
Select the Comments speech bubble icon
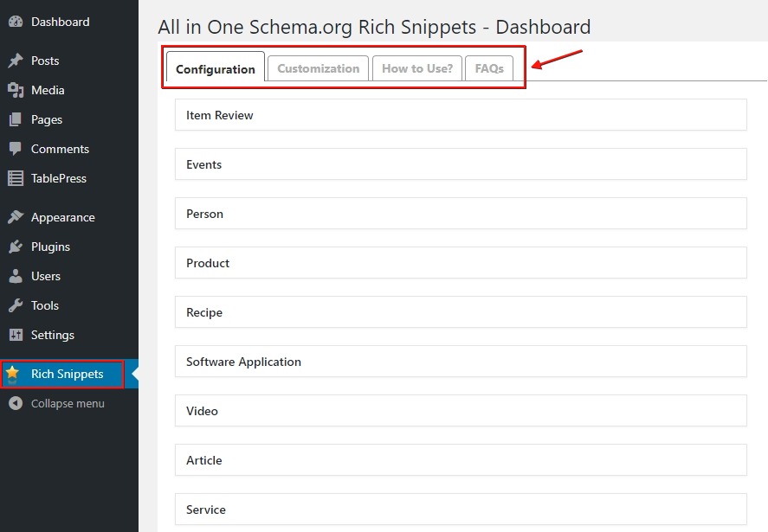tap(17, 149)
